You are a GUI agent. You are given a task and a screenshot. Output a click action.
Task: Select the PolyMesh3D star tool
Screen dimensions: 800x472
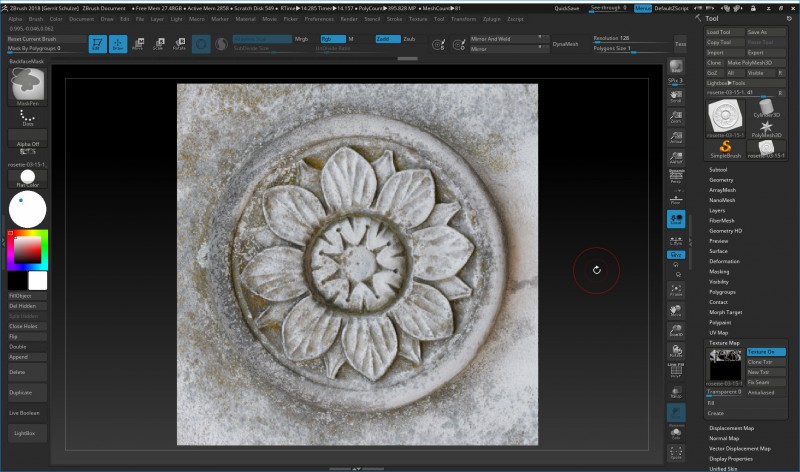pyautogui.click(x=766, y=129)
